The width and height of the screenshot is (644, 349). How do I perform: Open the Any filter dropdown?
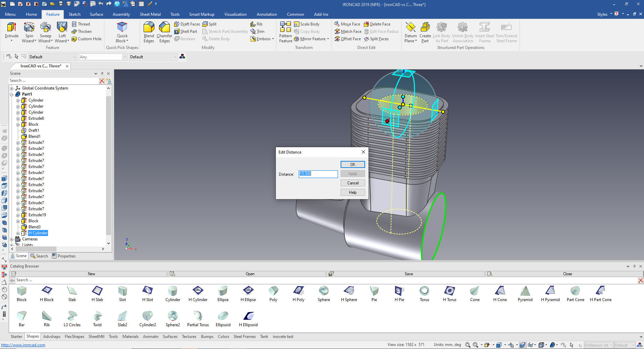(125, 57)
